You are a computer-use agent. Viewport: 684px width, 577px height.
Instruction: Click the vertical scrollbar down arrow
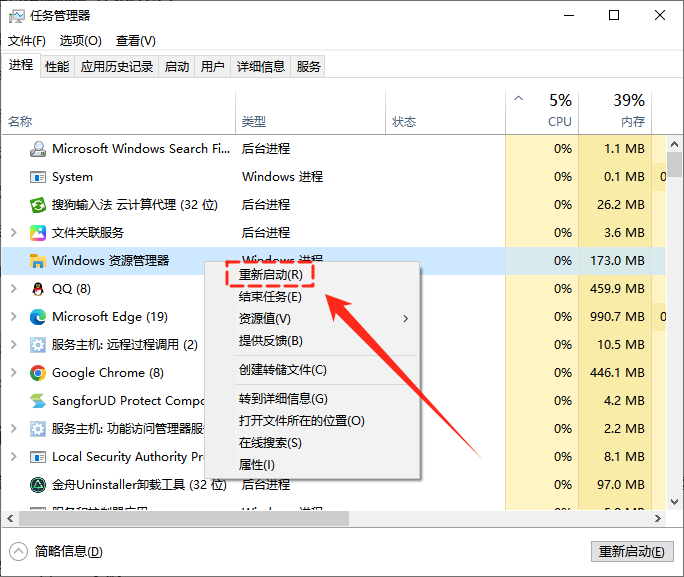pyautogui.click(x=674, y=502)
